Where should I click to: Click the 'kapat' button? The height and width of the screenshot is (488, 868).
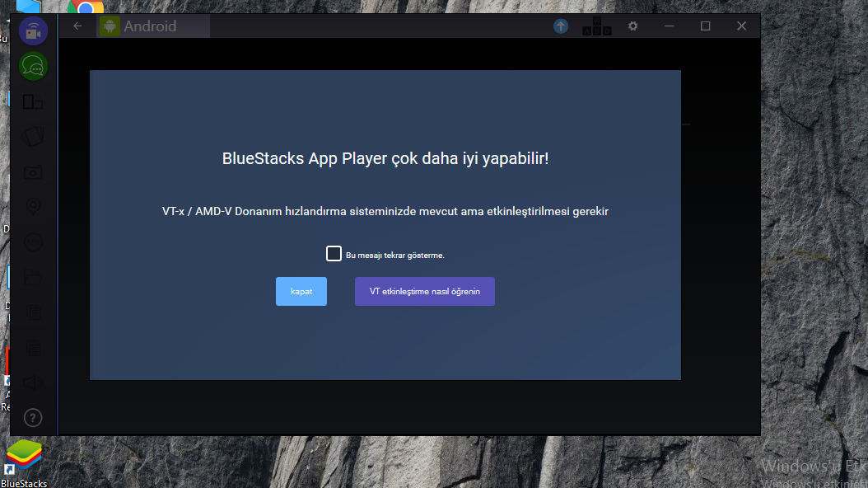(x=301, y=291)
